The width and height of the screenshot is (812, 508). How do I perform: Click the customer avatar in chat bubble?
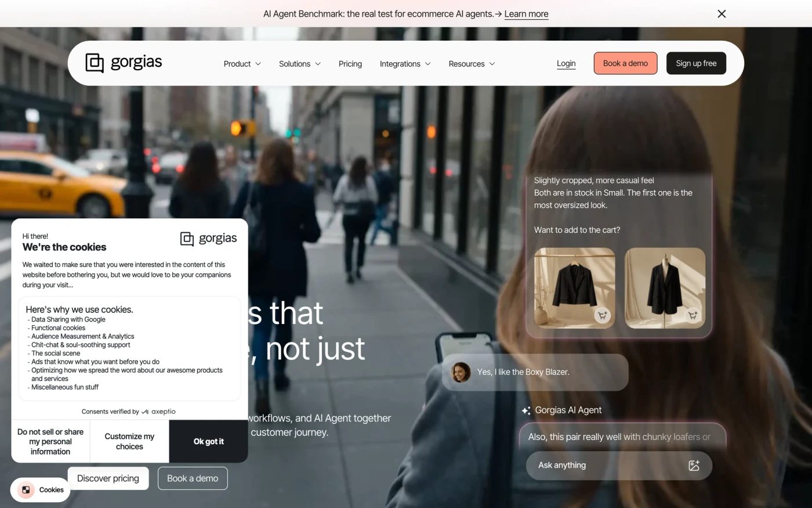[461, 372]
